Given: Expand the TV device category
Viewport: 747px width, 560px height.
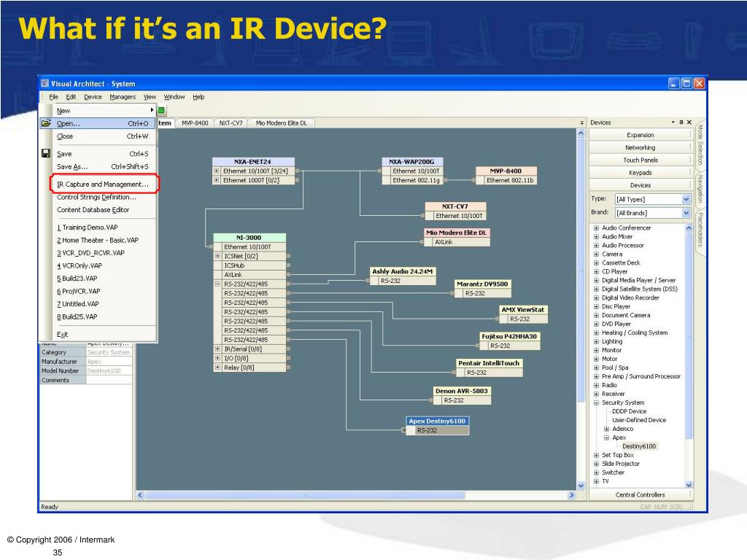Looking at the screenshot, I should click(x=596, y=481).
